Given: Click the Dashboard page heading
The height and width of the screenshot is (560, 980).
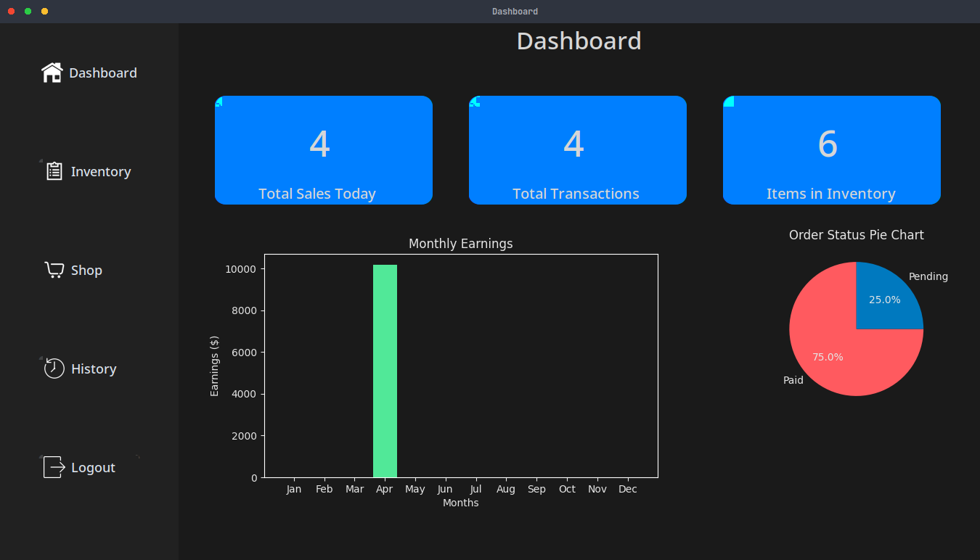Looking at the screenshot, I should pyautogui.click(x=579, y=41).
